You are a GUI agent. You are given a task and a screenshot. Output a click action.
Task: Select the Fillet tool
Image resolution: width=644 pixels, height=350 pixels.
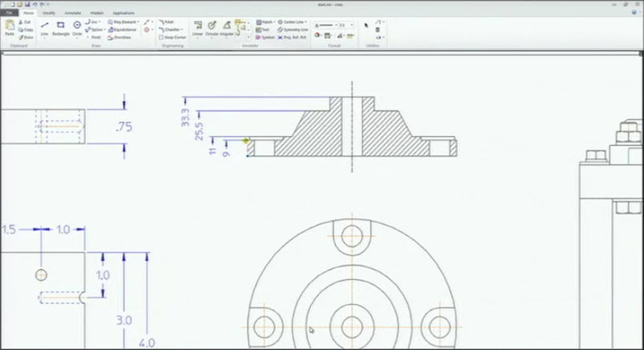[x=166, y=22]
